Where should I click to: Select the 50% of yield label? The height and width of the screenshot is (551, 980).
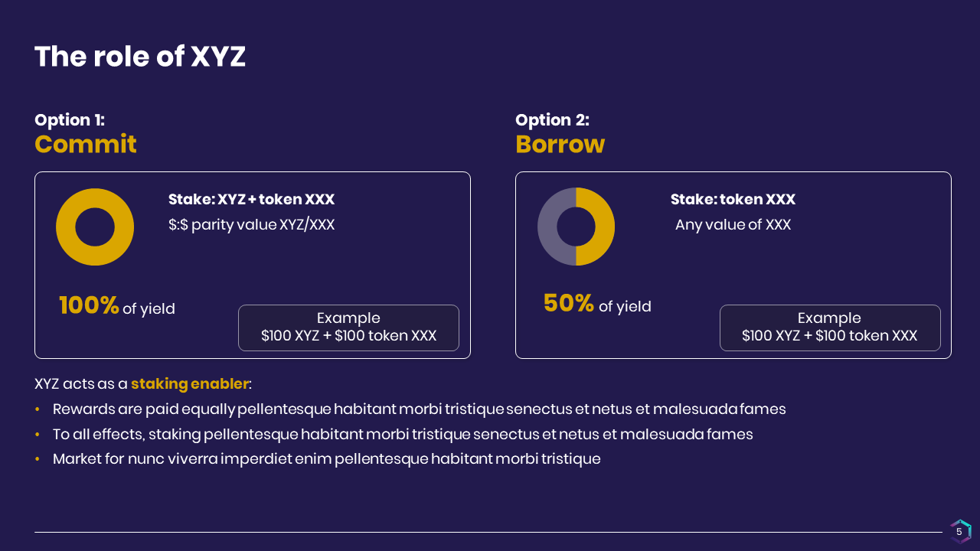click(x=597, y=305)
